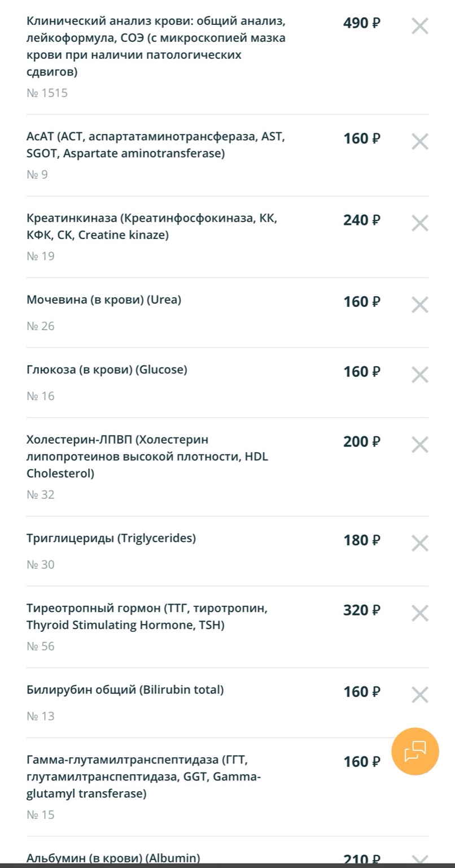Remove the Триглицериды test
The image size is (455, 868).
tap(419, 543)
